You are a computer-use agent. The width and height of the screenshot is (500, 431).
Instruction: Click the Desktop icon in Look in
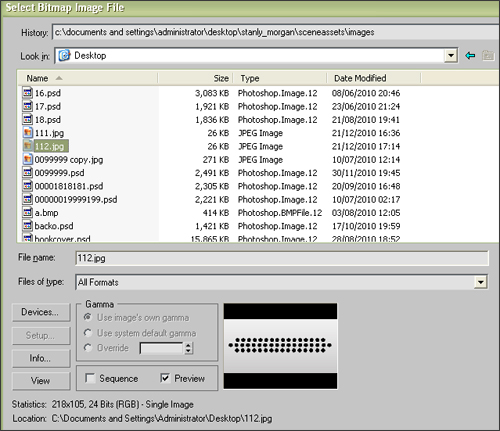(64, 55)
